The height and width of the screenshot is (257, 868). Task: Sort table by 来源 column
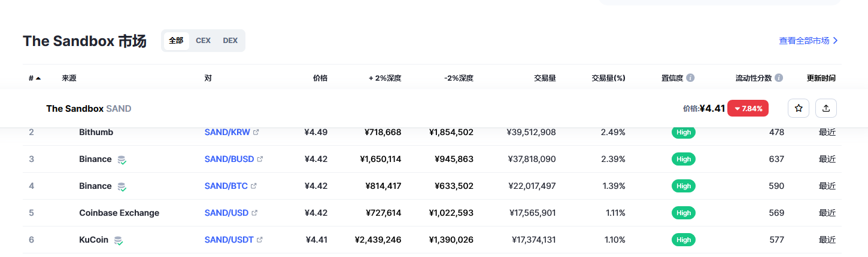pos(69,78)
